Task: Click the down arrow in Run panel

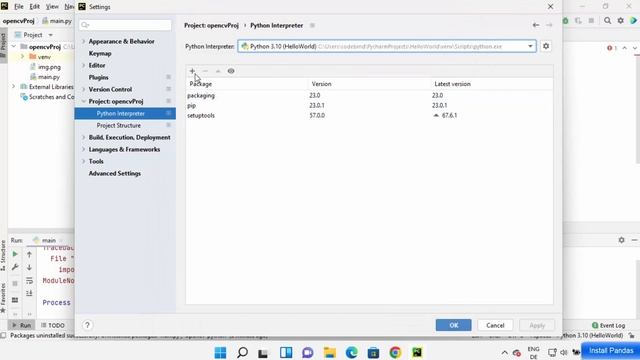Action: [x=29, y=267]
